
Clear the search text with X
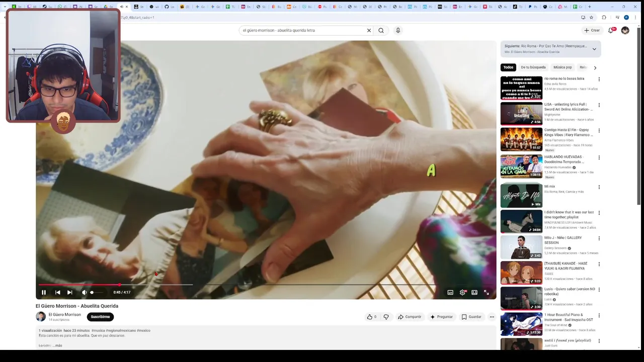click(x=369, y=30)
